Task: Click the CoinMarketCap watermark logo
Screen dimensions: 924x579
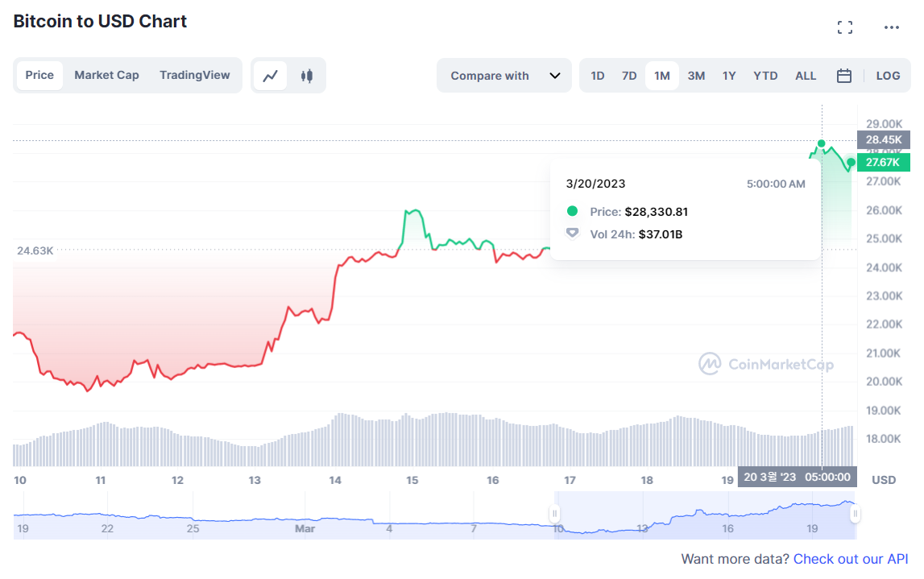Action: 765,364
